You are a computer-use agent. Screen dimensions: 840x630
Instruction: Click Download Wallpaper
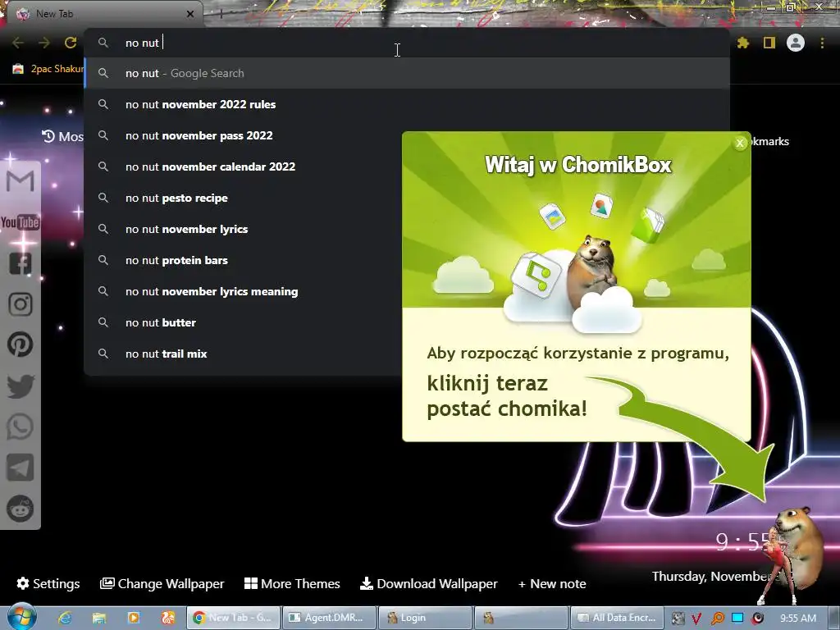428,583
